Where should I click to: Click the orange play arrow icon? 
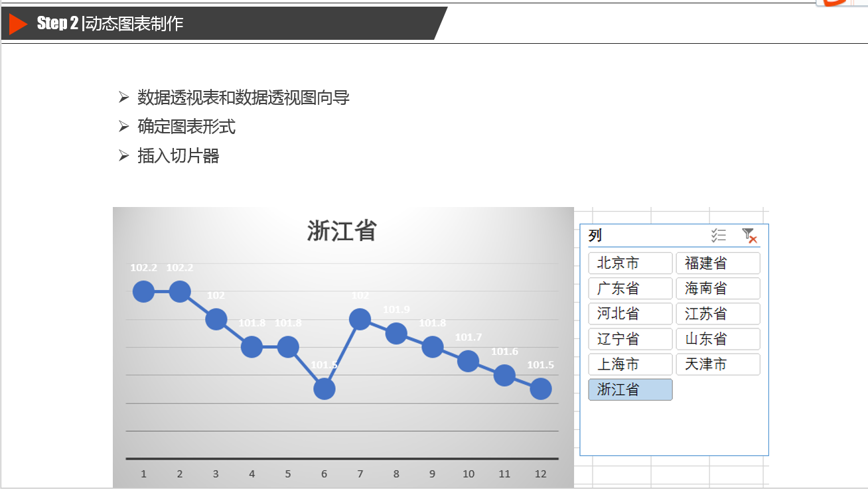pyautogui.click(x=18, y=24)
